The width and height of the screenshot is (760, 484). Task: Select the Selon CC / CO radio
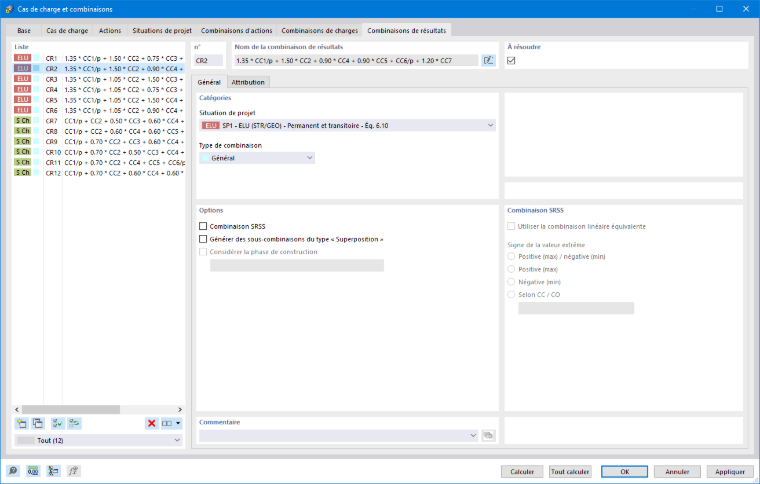pos(511,294)
